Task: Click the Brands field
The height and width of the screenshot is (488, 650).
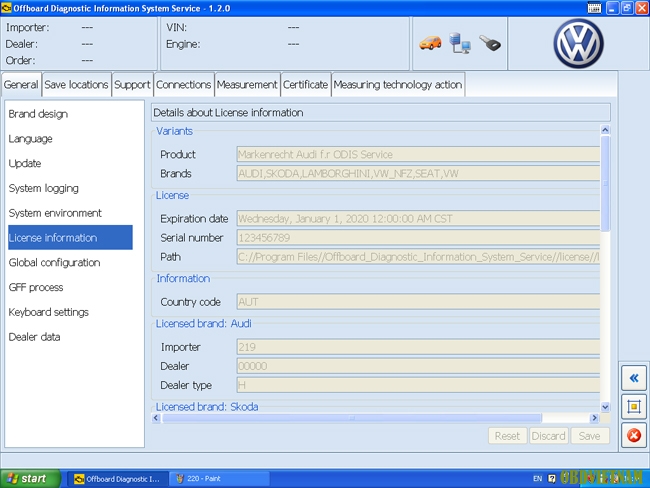Action: coord(418,173)
